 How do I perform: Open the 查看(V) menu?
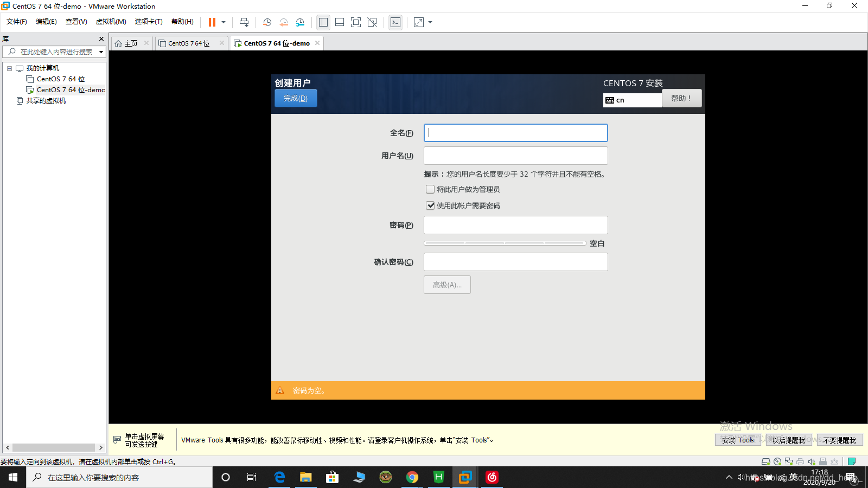(76, 22)
